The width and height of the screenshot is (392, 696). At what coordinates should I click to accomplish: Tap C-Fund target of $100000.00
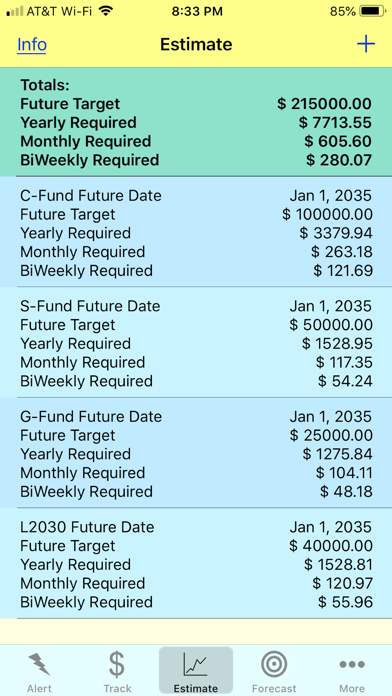tap(328, 214)
